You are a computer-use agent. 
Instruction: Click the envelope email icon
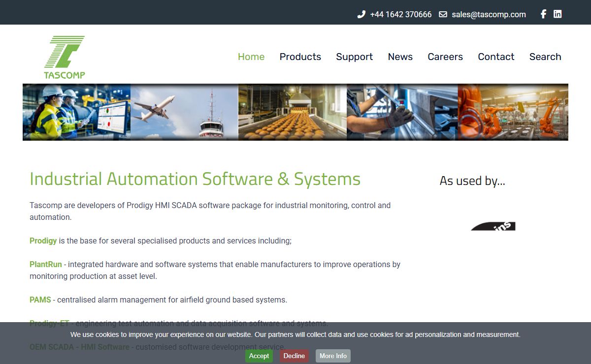point(443,14)
